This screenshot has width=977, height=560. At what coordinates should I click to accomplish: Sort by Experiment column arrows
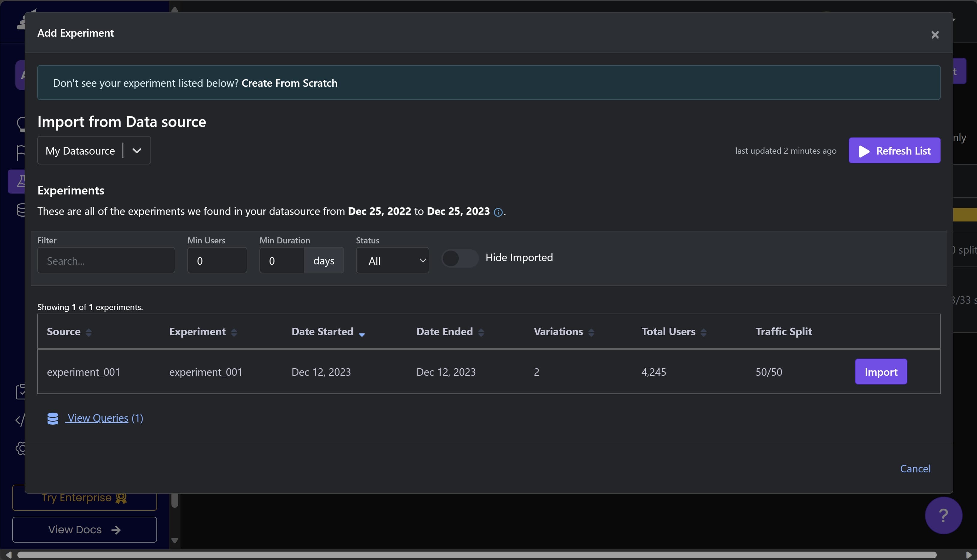pos(234,332)
